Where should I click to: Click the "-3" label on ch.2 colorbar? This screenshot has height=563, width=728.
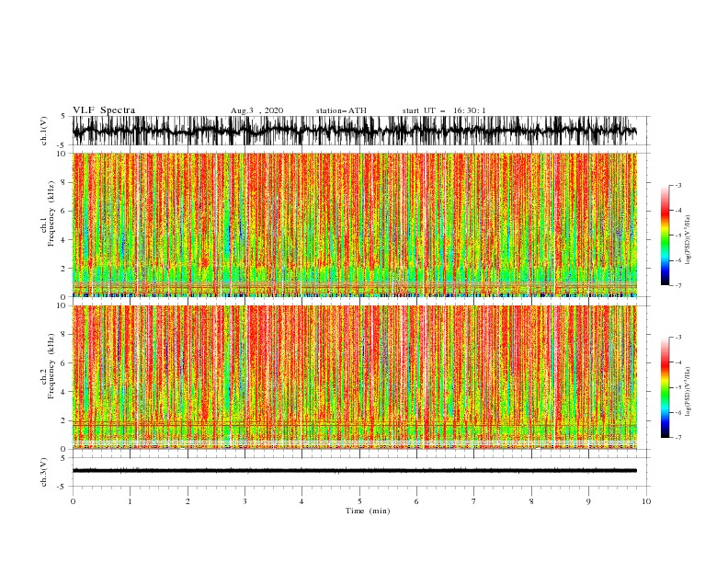677,338
